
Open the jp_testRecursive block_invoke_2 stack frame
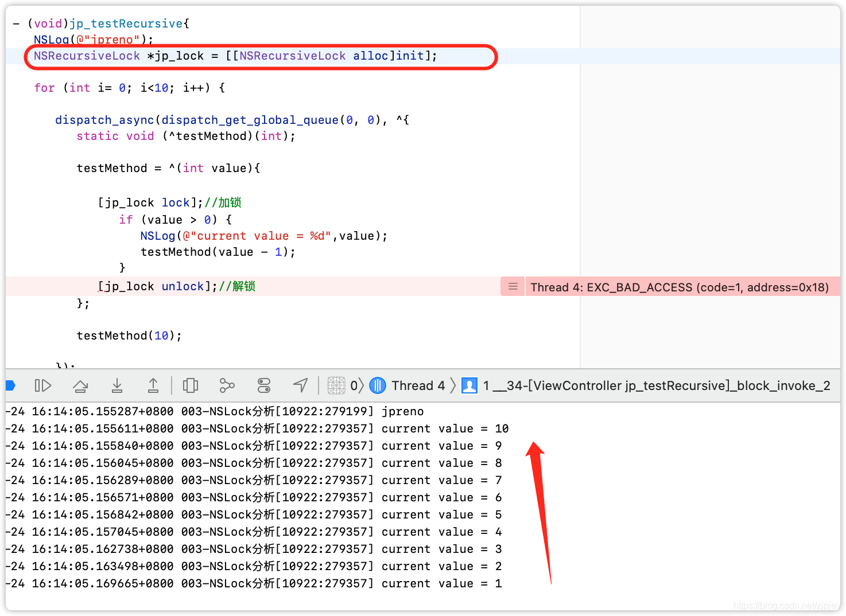pyautogui.click(x=657, y=385)
